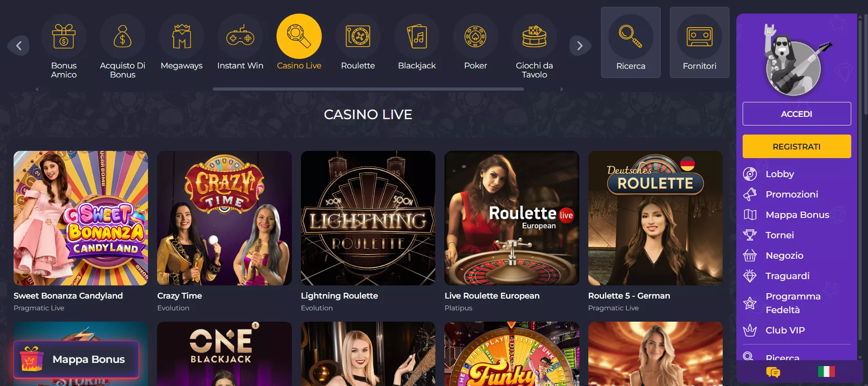Viewport: 868px width, 386px height.
Task: Click the Ricerca magnifier tile
Action: (x=631, y=43)
